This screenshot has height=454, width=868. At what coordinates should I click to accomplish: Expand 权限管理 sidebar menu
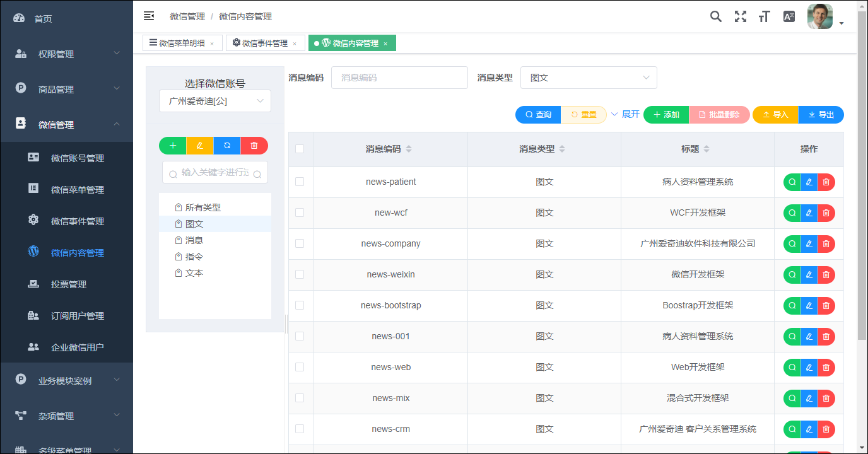(66, 54)
